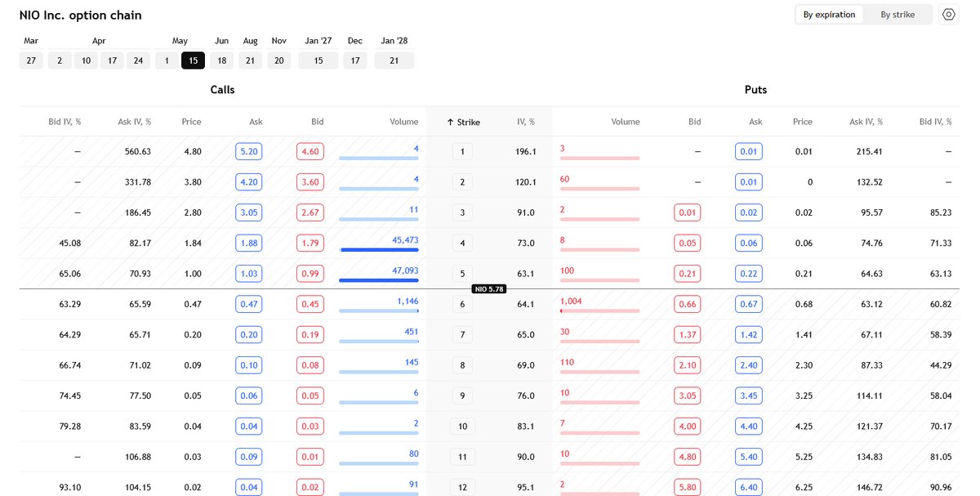Image resolution: width=980 pixels, height=496 pixels.
Task: Select the strike 10 box
Action: pyautogui.click(x=462, y=427)
